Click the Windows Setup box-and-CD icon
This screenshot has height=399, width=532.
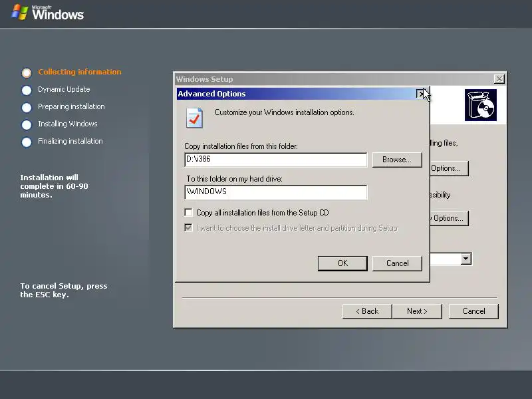(x=480, y=105)
